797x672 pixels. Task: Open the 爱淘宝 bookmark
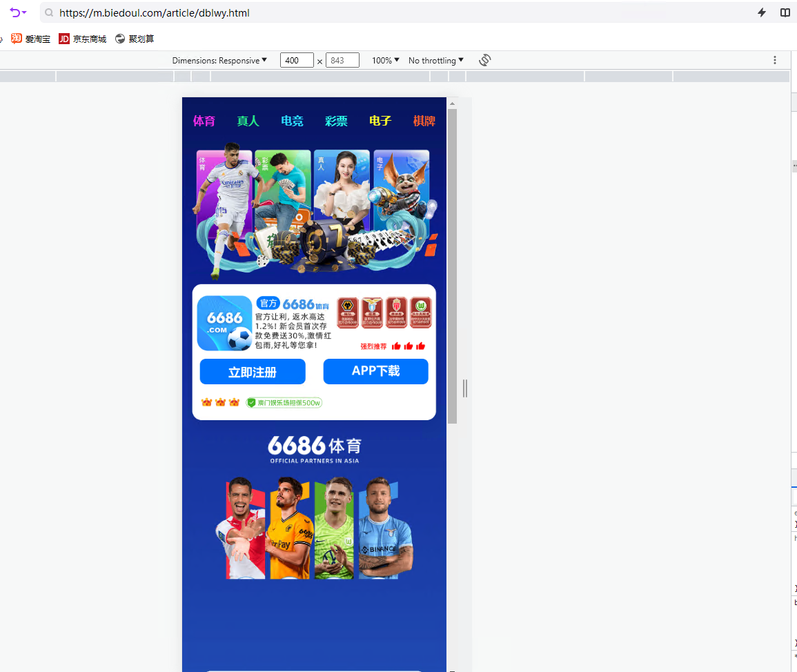pyautogui.click(x=31, y=39)
